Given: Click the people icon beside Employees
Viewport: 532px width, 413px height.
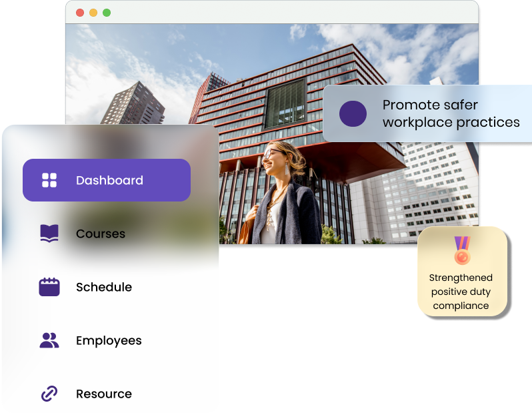Looking at the screenshot, I should (x=49, y=340).
